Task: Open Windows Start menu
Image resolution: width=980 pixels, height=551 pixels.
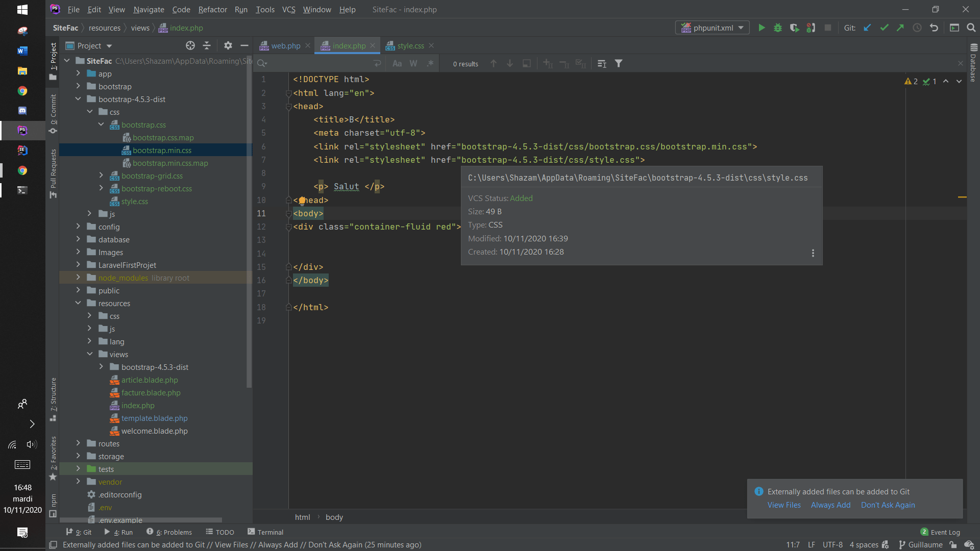Action: tap(22, 9)
